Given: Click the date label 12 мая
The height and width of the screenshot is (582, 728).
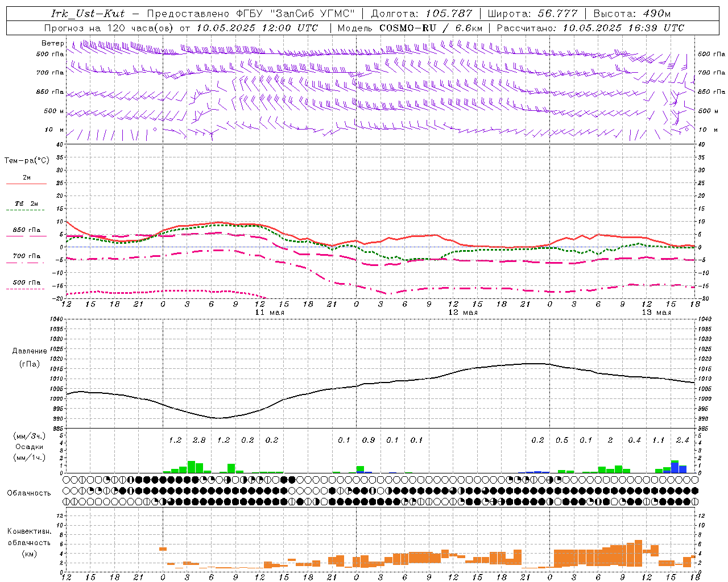Looking at the screenshot, I should point(463,313).
